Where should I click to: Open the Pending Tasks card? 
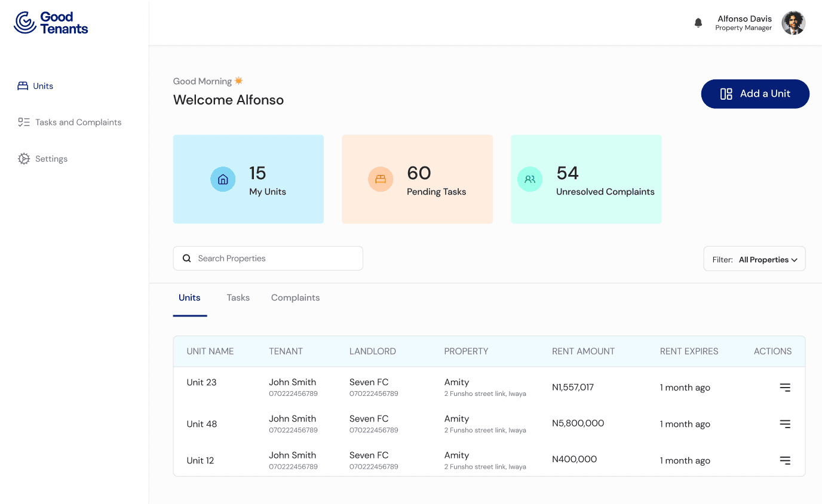[x=418, y=179]
